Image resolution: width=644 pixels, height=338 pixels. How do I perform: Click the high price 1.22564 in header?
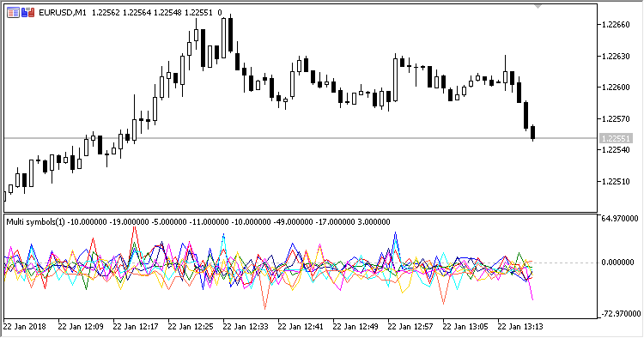pos(137,13)
